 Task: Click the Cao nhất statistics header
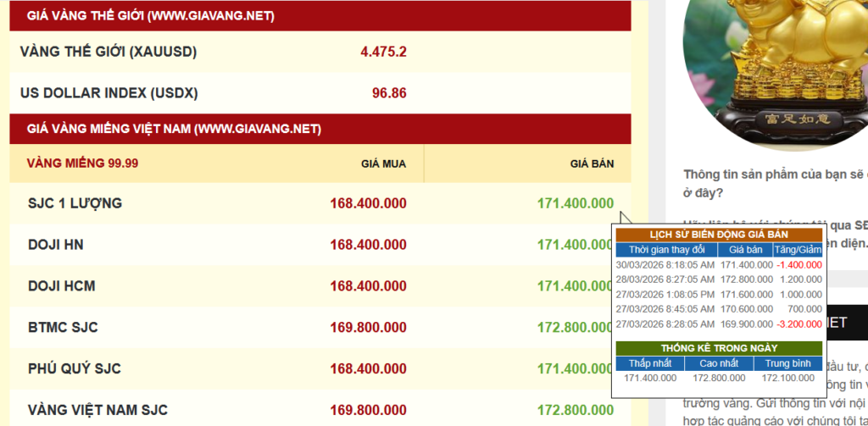(x=719, y=363)
